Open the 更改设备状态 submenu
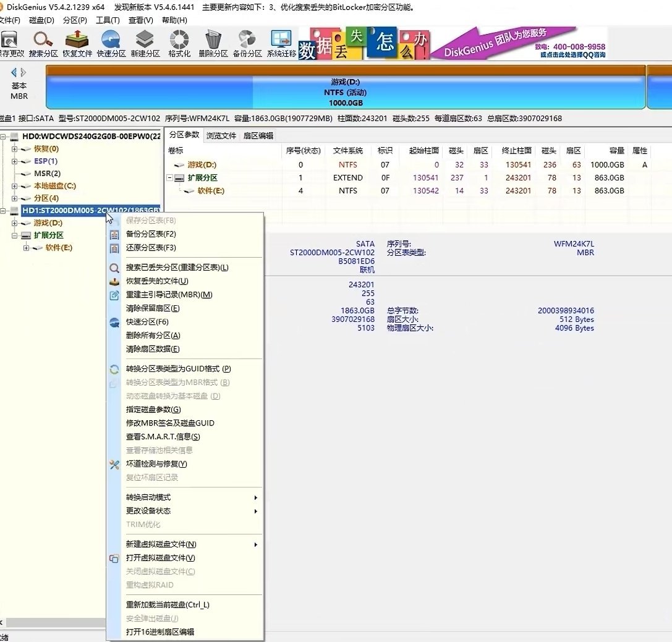Image resolution: width=672 pixels, height=642 pixels. point(185,512)
